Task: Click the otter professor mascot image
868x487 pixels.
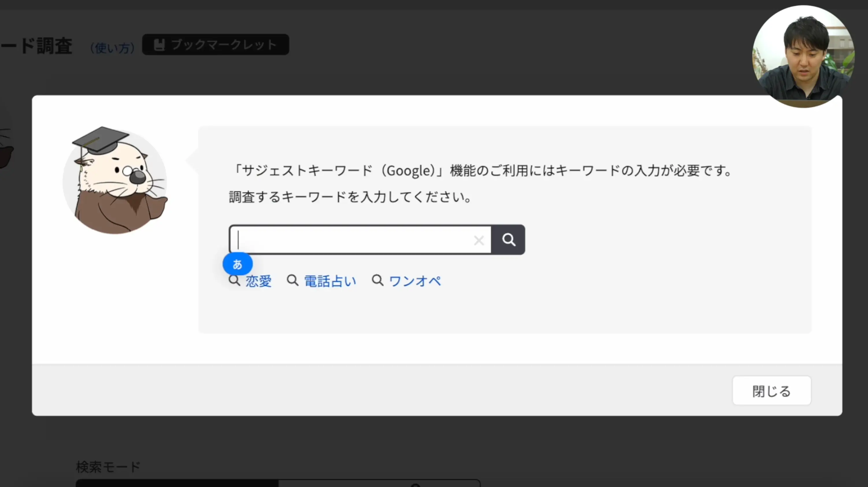Action: [x=115, y=180]
